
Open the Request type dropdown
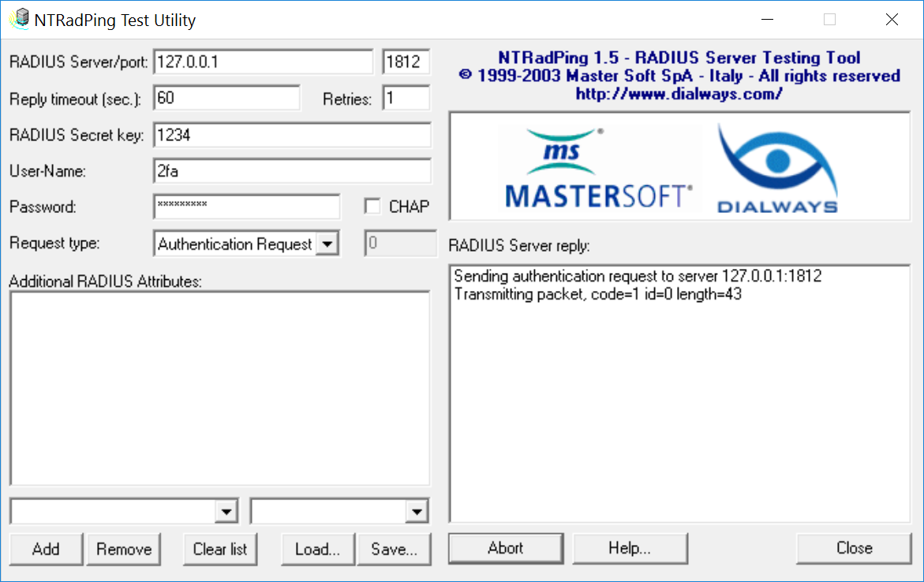point(327,244)
